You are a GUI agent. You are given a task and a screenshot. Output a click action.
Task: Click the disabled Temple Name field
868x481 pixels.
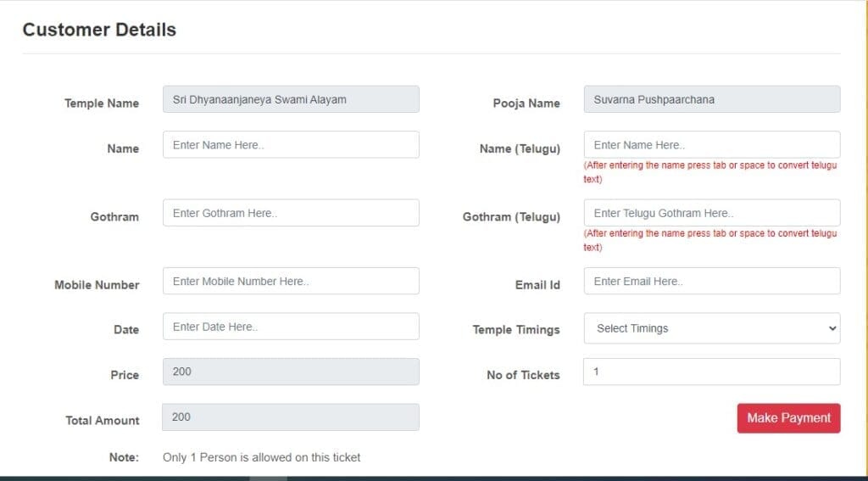[x=291, y=99]
